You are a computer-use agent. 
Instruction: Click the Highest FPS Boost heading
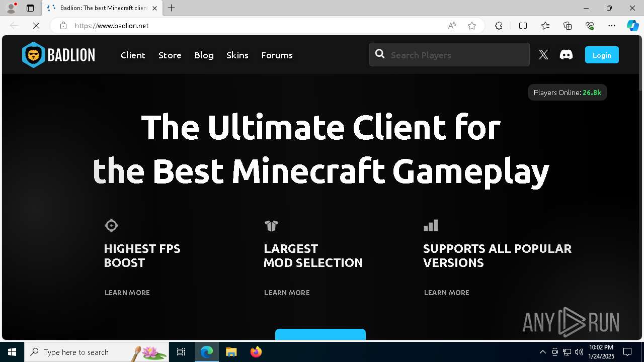pos(142,255)
